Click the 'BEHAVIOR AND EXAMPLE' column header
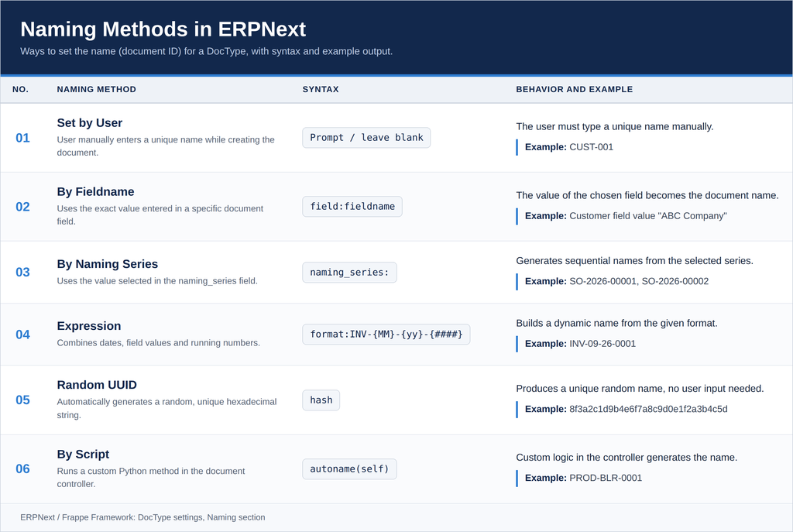793x532 pixels. click(574, 90)
